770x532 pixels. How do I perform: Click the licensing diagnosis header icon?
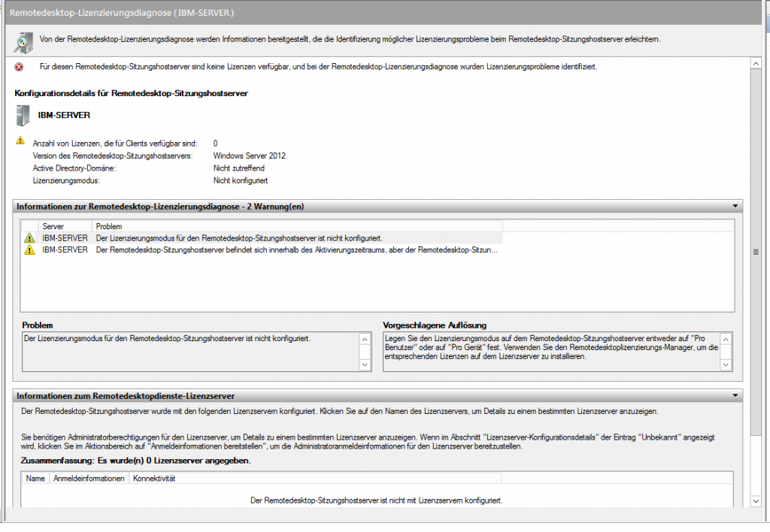tap(23, 43)
